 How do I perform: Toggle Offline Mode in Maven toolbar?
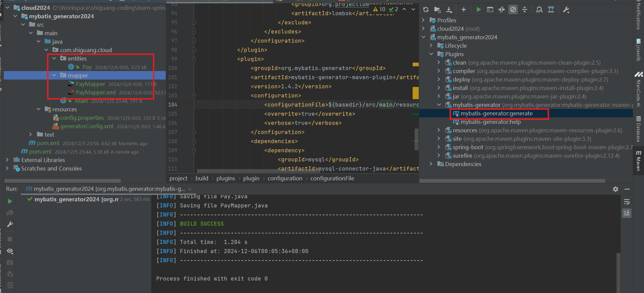pyautogui.click(x=502, y=10)
